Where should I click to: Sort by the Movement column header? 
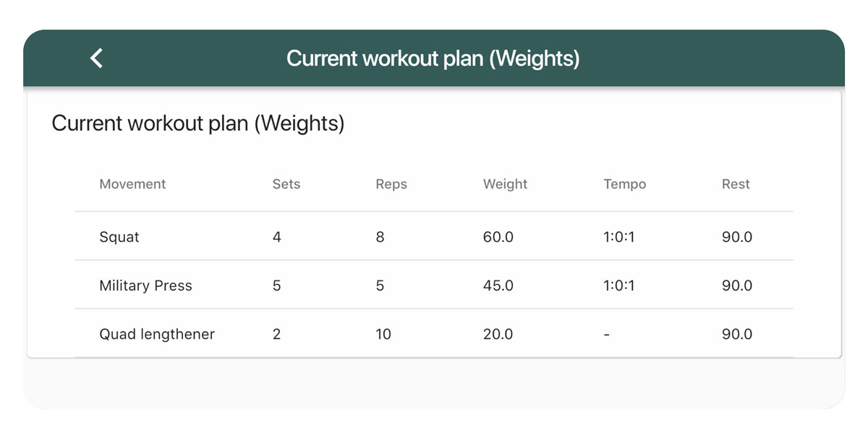132,184
